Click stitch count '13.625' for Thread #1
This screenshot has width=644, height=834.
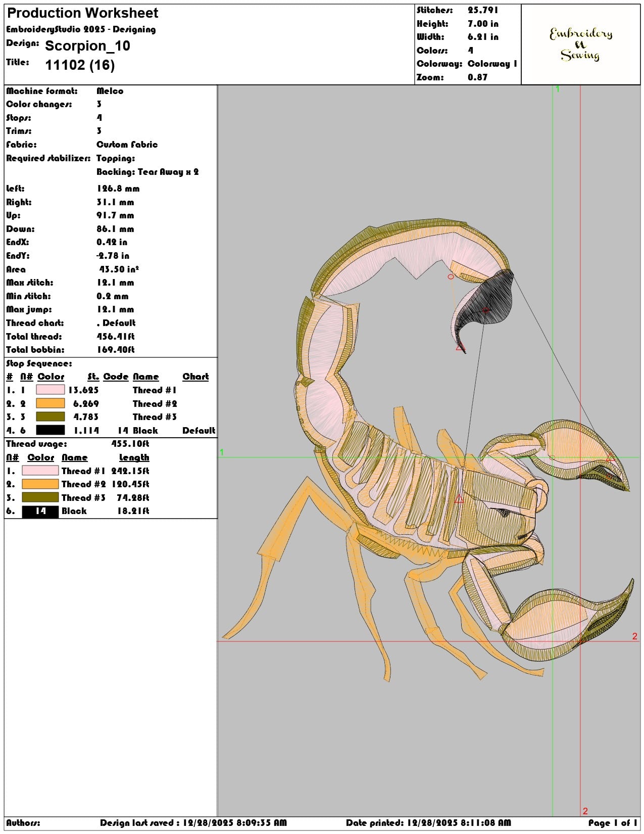[x=83, y=390]
